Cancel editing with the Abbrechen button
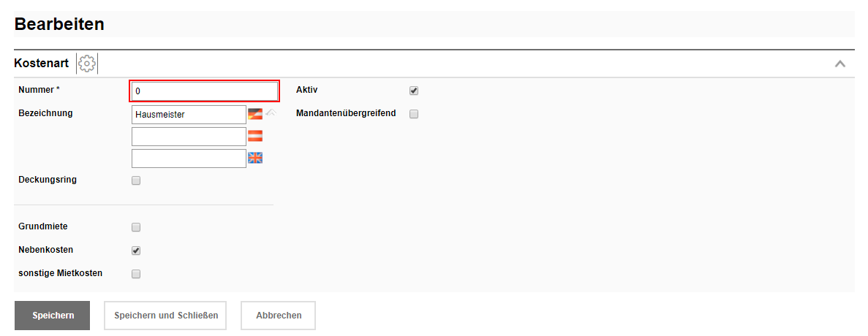Screen dimensions: 868x336 pos(278,316)
